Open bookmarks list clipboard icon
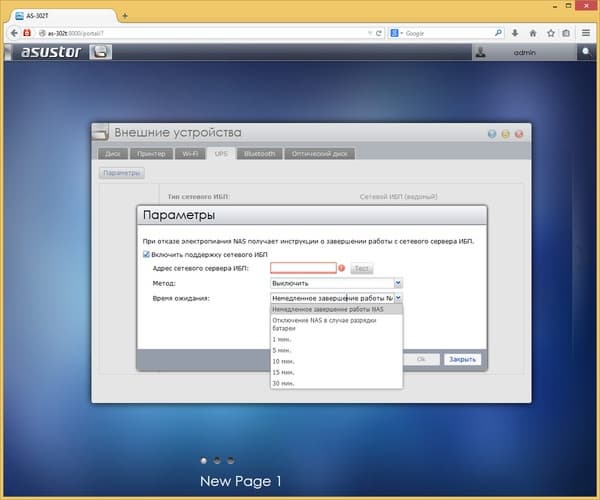The height and width of the screenshot is (500, 600). point(566,33)
